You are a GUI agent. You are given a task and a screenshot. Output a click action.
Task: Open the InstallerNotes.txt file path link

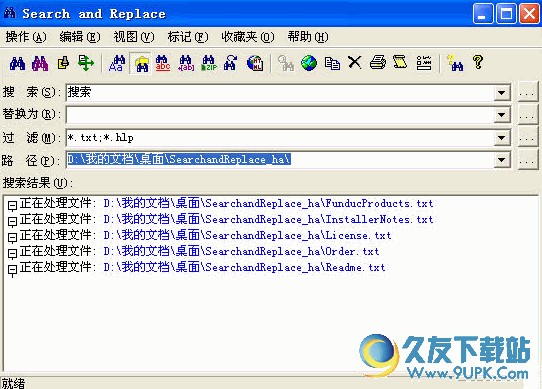(268, 219)
